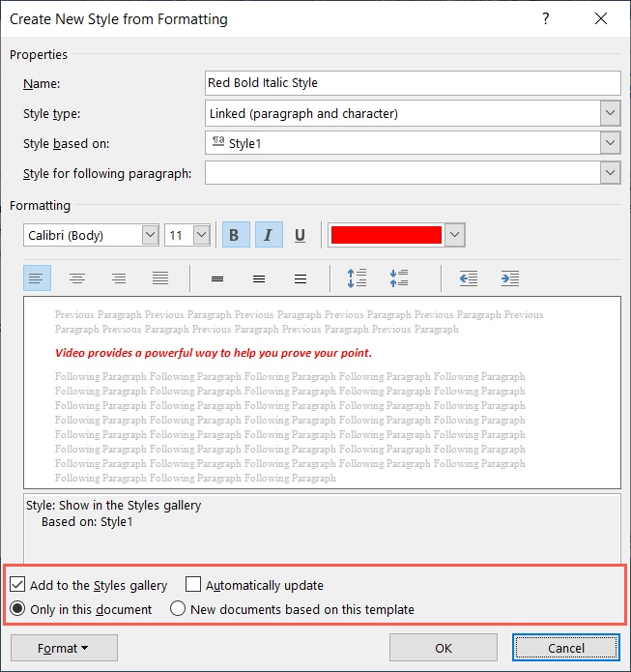Increase the paragraph indent
Viewport: 631px width, 672px height.
(510, 278)
